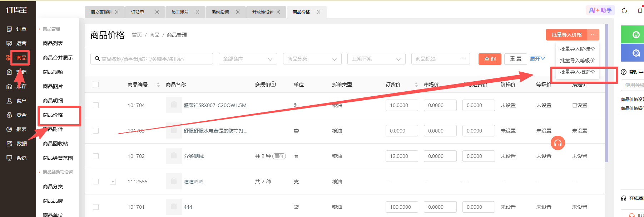
Task: Click the 多规格 help question mark
Action: (273, 85)
